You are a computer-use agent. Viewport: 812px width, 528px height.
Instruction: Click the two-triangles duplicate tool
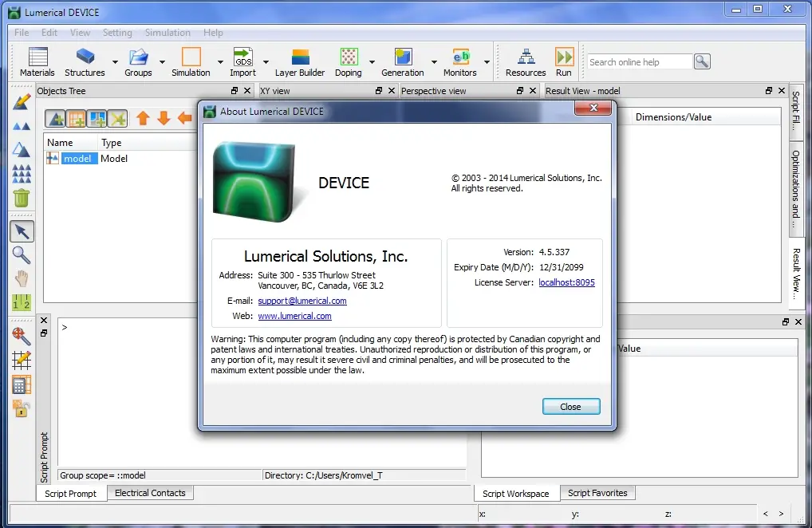tap(22, 126)
